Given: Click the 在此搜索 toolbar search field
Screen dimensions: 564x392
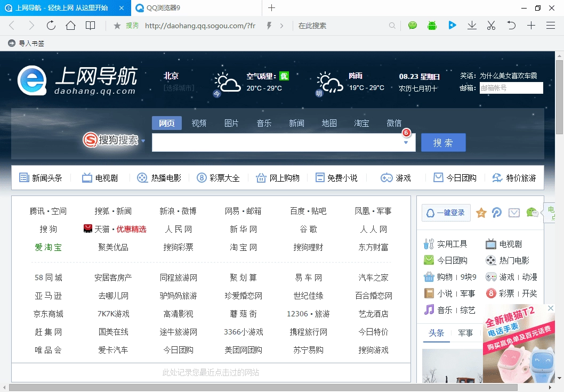Looking at the screenshot, I should pyautogui.click(x=342, y=26).
